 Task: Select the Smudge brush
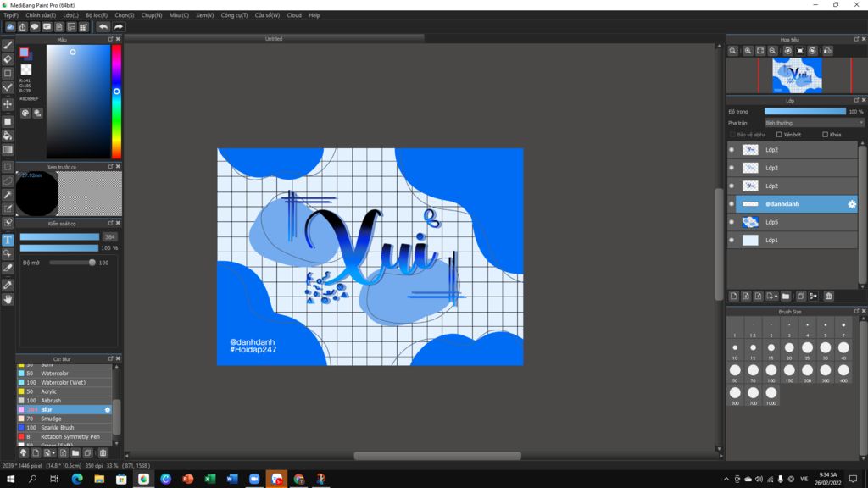click(x=64, y=419)
